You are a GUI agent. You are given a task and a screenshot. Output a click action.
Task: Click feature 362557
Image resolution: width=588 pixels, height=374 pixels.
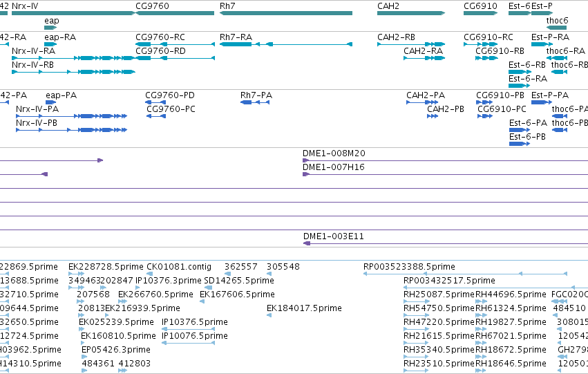click(x=227, y=274)
